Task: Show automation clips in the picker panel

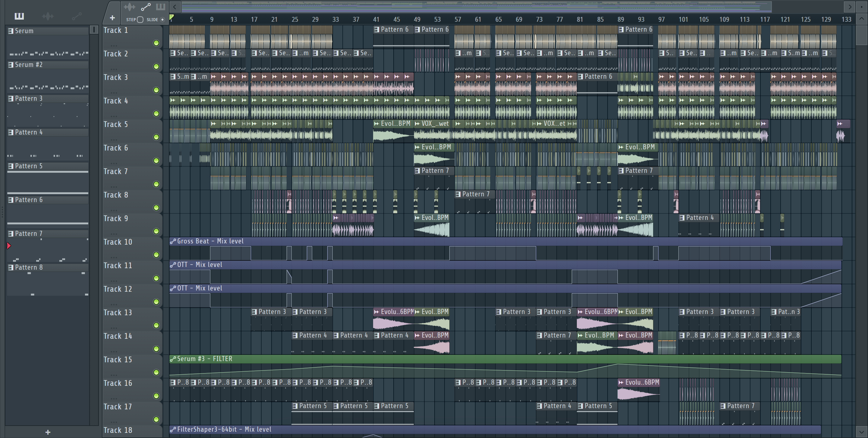Action: [77, 16]
